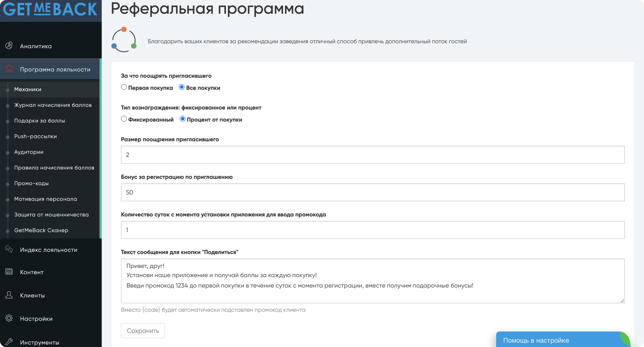Open the Настройки menu section
The width and height of the screenshot is (644, 347).
click(x=51, y=319)
